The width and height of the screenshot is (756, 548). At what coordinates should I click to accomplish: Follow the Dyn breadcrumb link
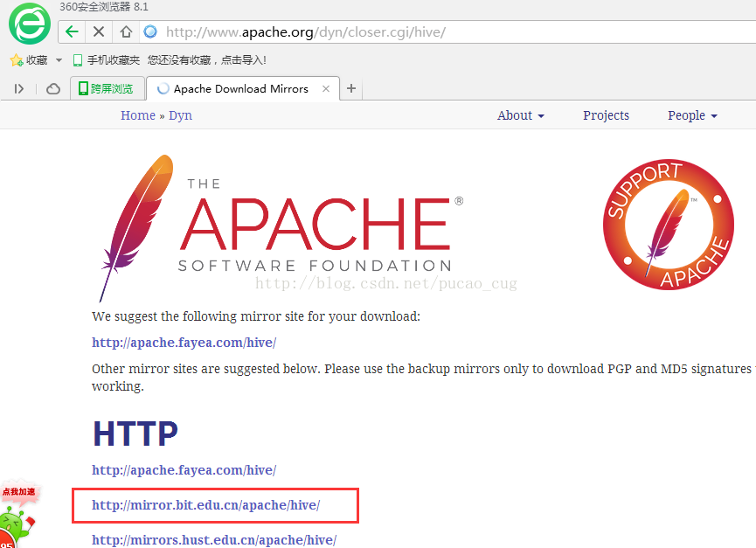[x=180, y=115]
